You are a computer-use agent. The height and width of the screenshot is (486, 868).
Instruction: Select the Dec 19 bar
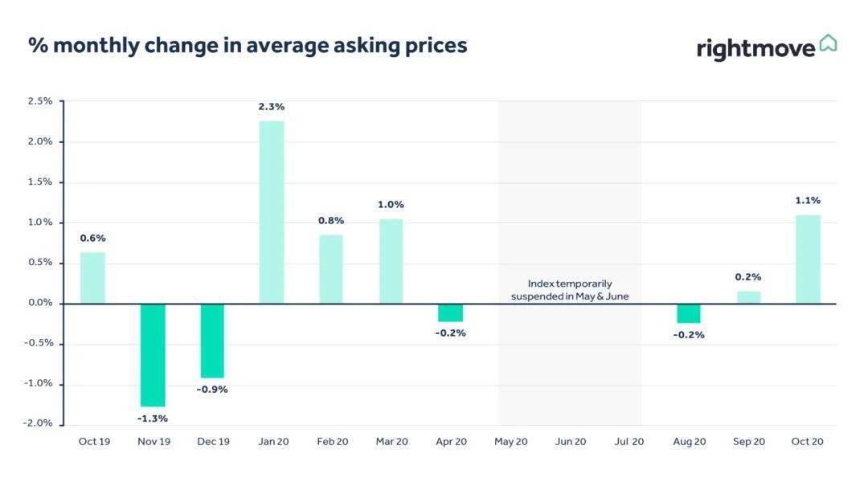tap(212, 341)
